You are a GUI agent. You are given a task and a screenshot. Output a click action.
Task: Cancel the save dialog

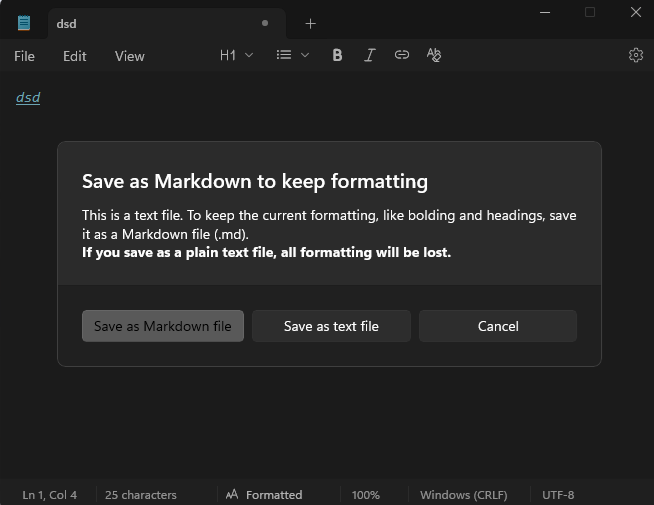point(498,326)
